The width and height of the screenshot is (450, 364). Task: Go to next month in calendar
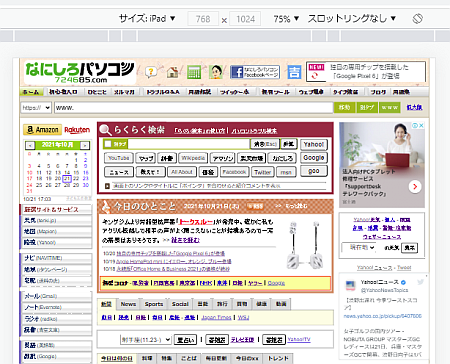(85, 145)
